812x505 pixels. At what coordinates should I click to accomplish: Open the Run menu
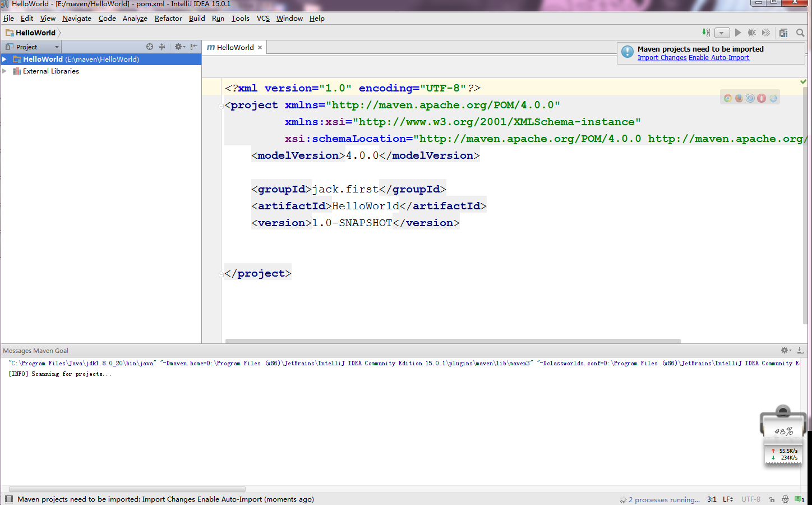(x=218, y=19)
